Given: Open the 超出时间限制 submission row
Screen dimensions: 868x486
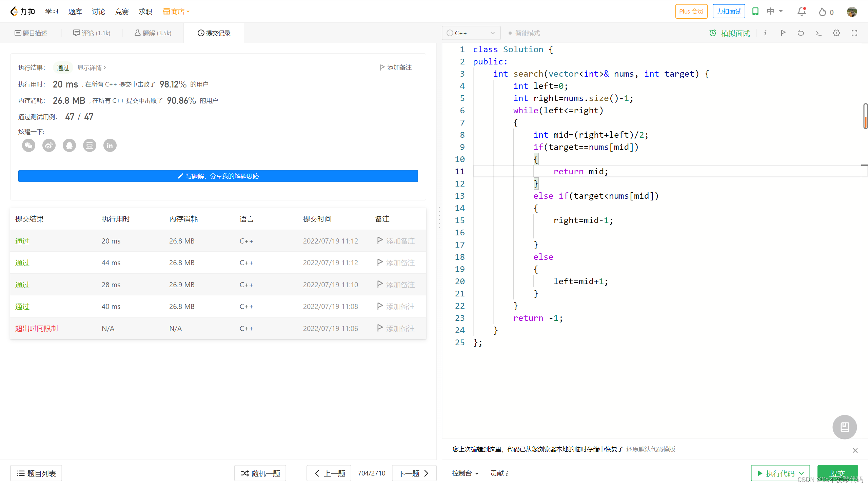Looking at the screenshot, I should tap(36, 328).
